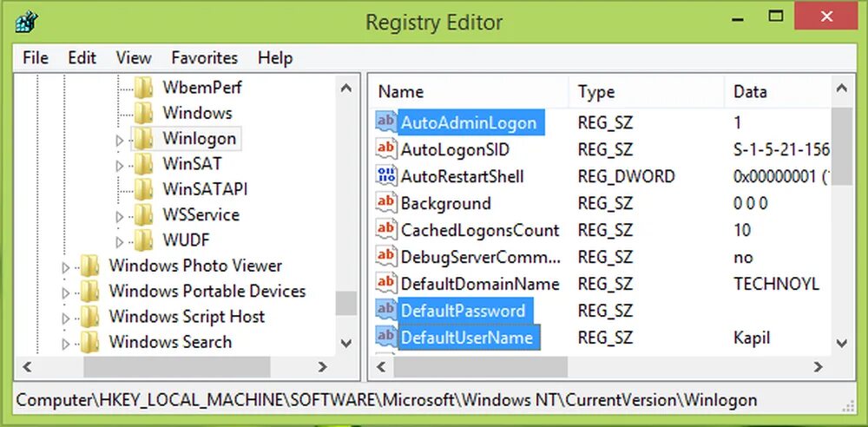
Task: Expand the WinSAT key
Action: [x=120, y=164]
